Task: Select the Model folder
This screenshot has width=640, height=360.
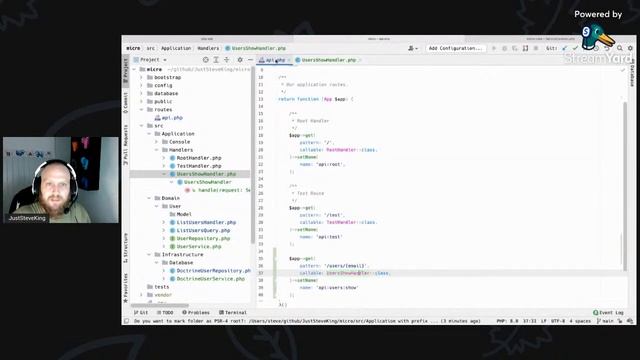Action: (180, 214)
